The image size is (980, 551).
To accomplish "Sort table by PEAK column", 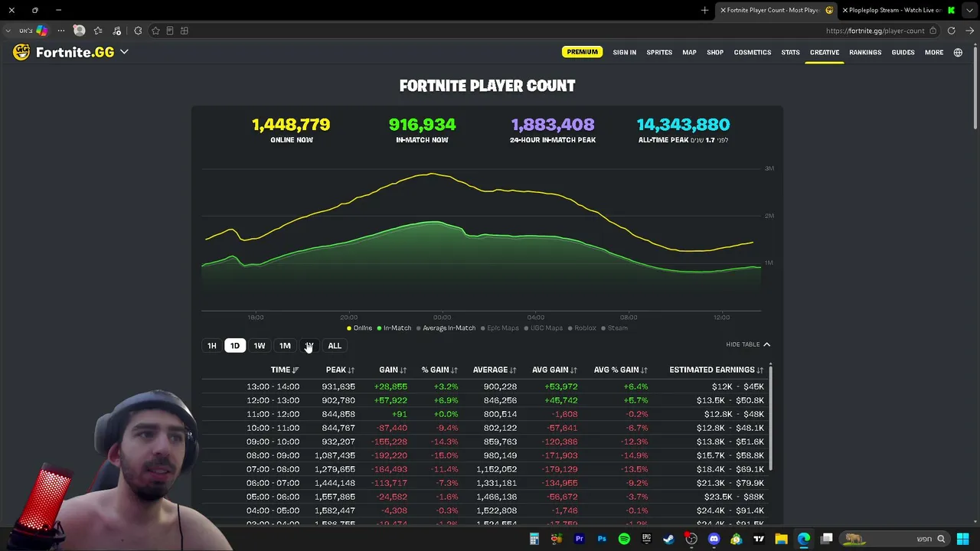I will click(x=340, y=370).
